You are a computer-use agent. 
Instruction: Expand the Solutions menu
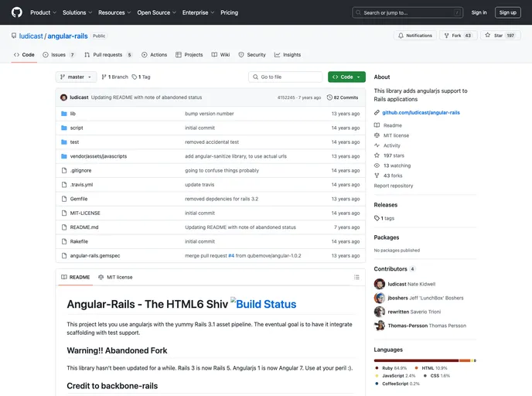click(77, 12)
